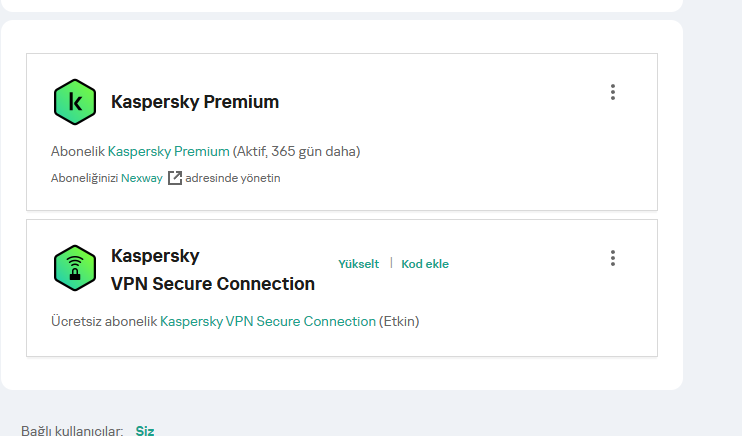Click the Kaspersky VPN Secure Connection logo
The image size is (742, 436).
74,268
